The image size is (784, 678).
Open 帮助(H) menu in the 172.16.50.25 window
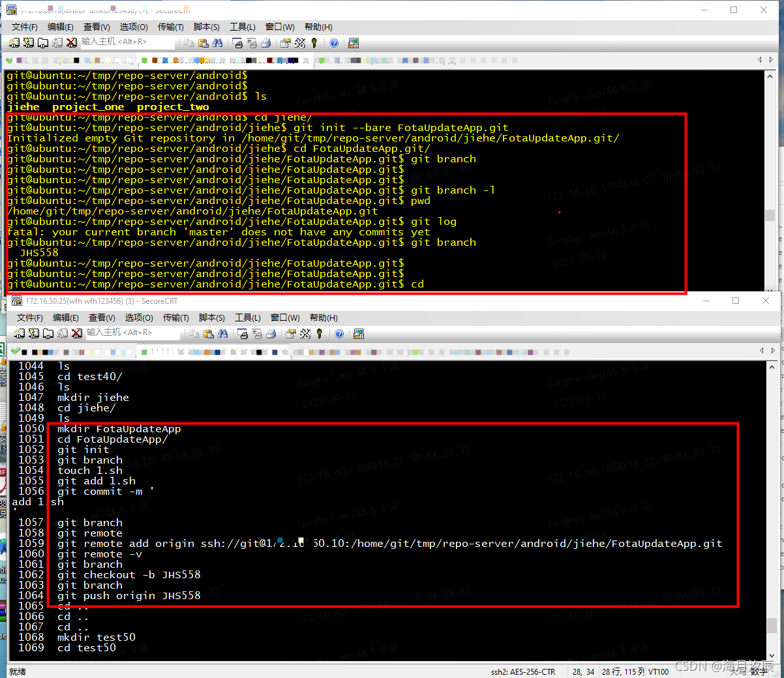pyautogui.click(x=324, y=317)
